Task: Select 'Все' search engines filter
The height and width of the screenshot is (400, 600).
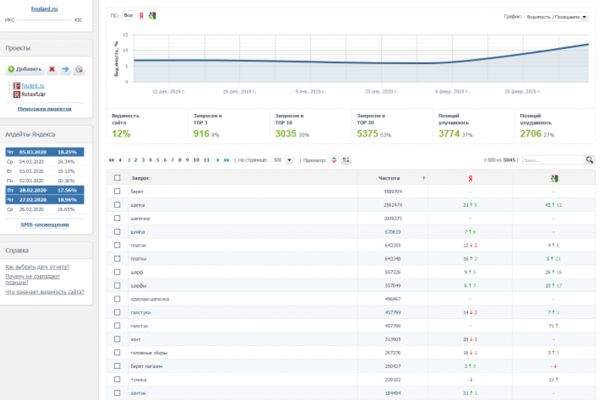Action: tap(128, 15)
